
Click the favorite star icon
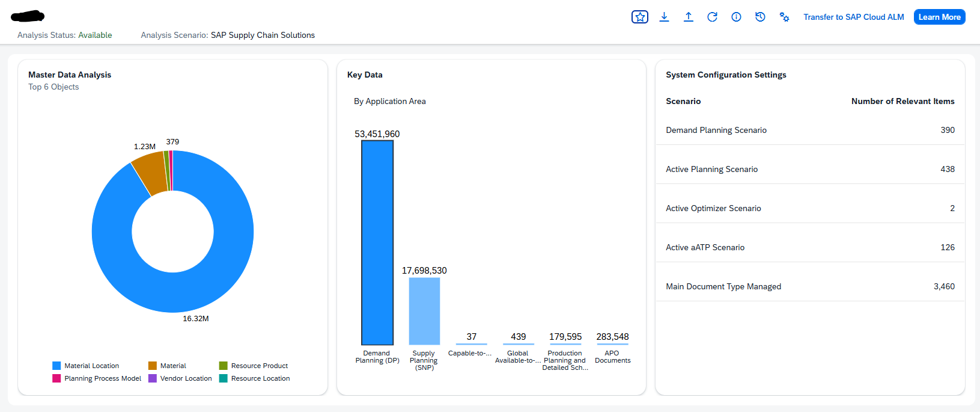tap(640, 17)
